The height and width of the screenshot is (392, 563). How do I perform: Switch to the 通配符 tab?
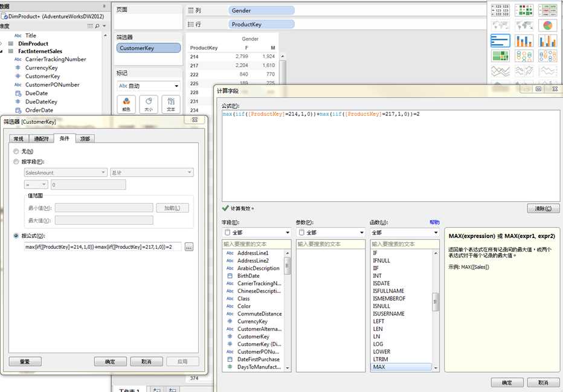41,138
